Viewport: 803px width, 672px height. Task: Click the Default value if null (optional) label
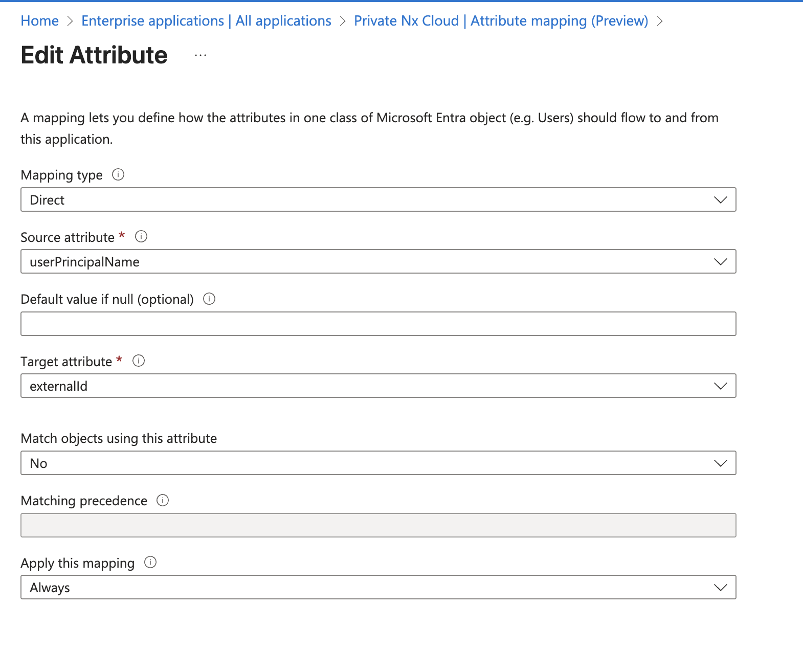pyautogui.click(x=107, y=300)
